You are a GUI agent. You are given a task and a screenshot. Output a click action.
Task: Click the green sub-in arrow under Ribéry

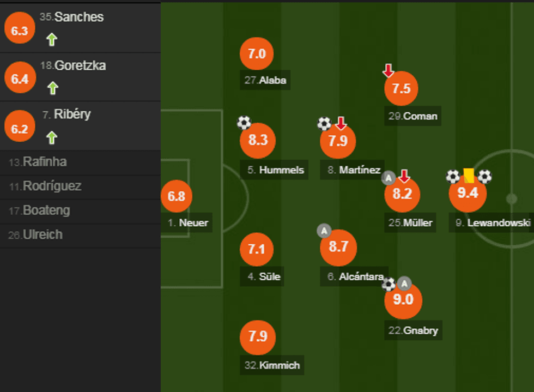[52, 137]
